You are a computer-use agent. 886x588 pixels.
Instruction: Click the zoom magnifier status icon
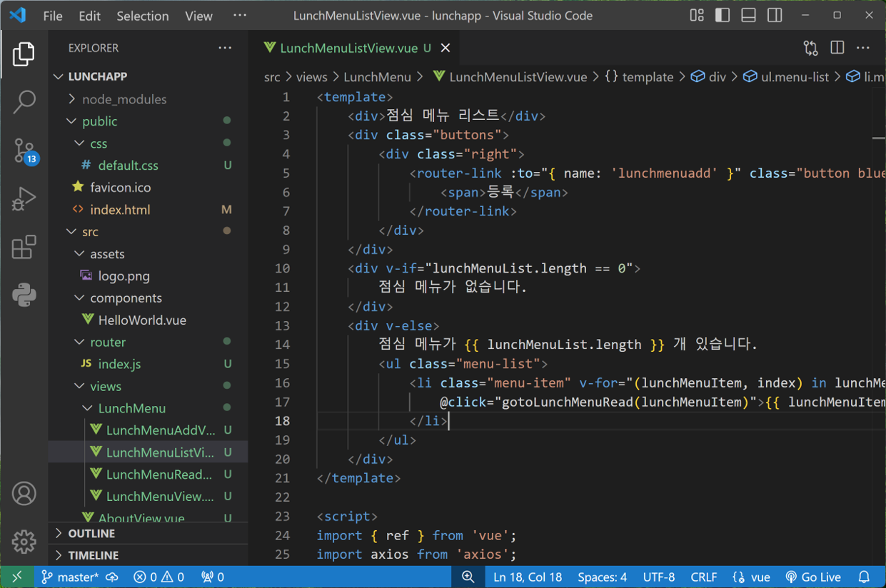click(468, 577)
